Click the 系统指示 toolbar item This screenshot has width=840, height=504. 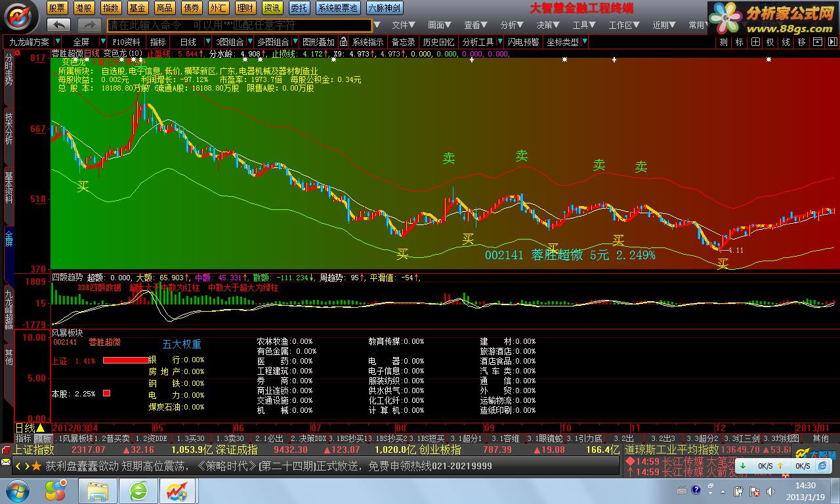click(367, 42)
